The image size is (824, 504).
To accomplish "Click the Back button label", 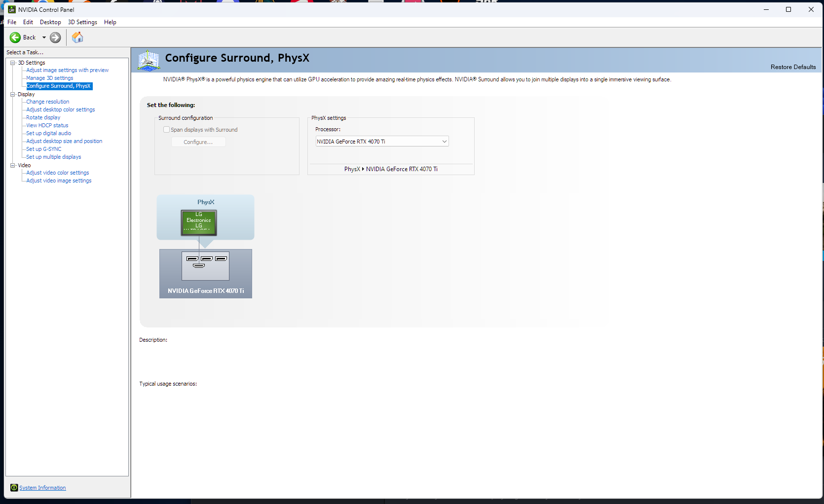I will pos(30,37).
